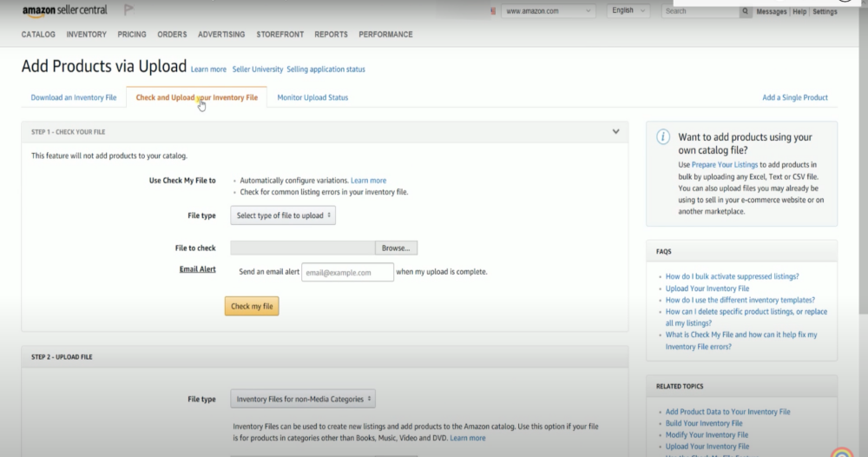
Task: Switch to Monitor Upload Status tab
Action: [x=312, y=97]
